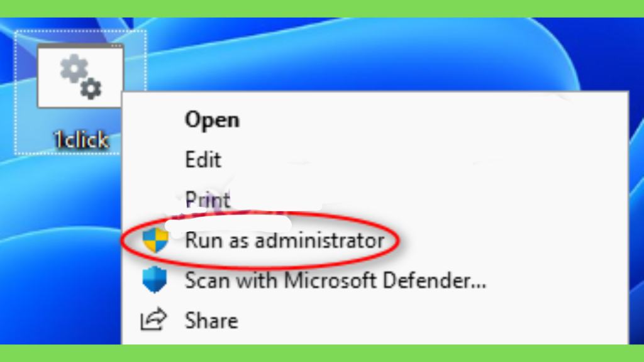Click blank space right of Open in the menu
644x362 pixels.
431,120
